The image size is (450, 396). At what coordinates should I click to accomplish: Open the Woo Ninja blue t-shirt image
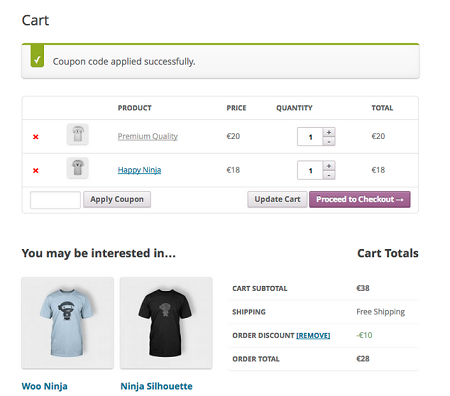click(x=68, y=323)
